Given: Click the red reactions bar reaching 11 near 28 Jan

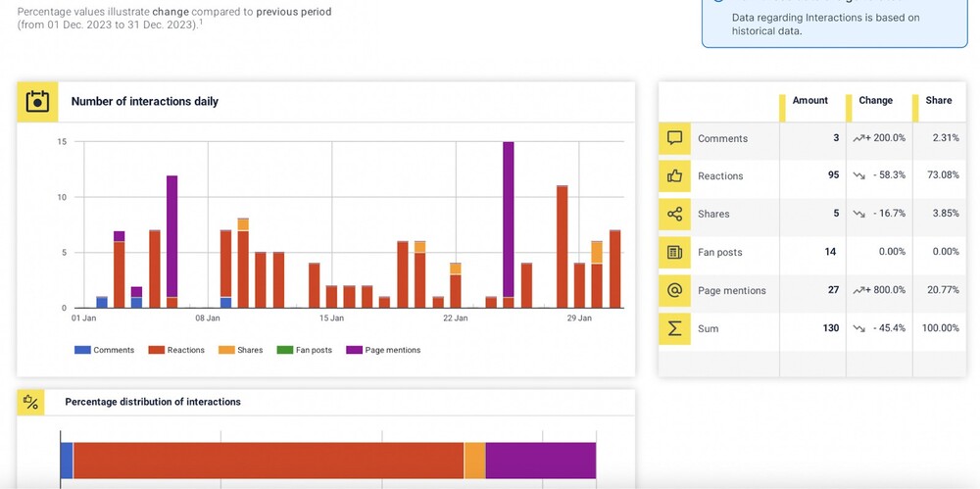Looking at the screenshot, I should pos(562,247).
